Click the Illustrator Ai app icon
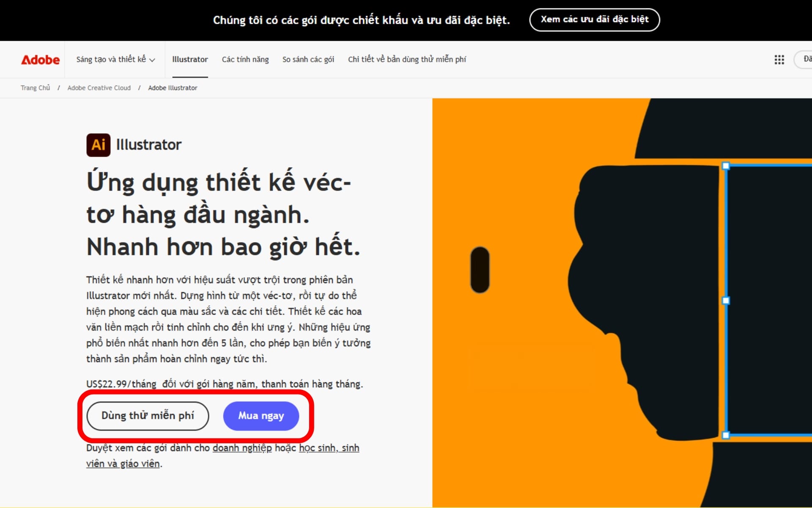812x508 pixels. 99,145
